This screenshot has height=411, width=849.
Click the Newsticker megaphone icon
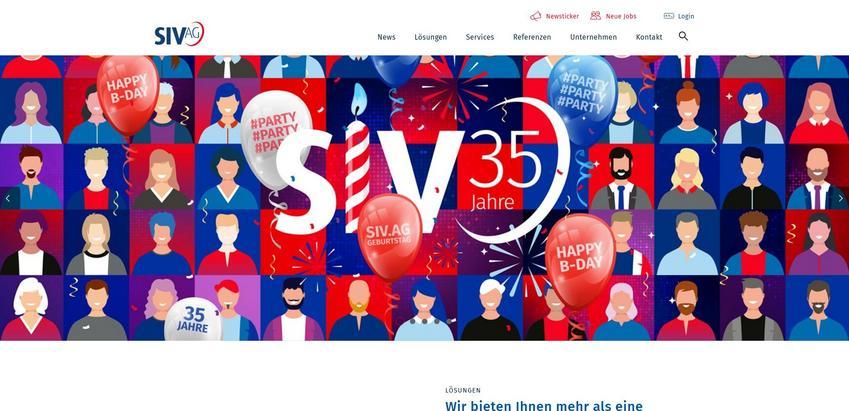535,16
